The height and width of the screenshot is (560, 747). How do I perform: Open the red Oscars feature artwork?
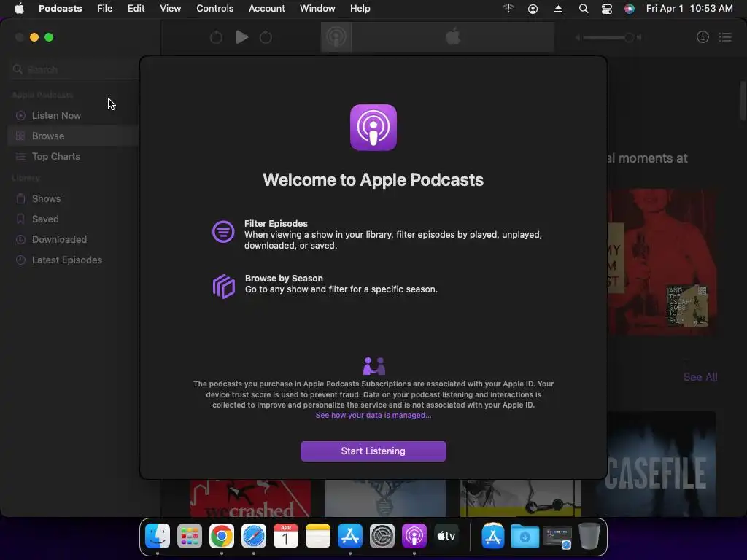tap(662, 262)
